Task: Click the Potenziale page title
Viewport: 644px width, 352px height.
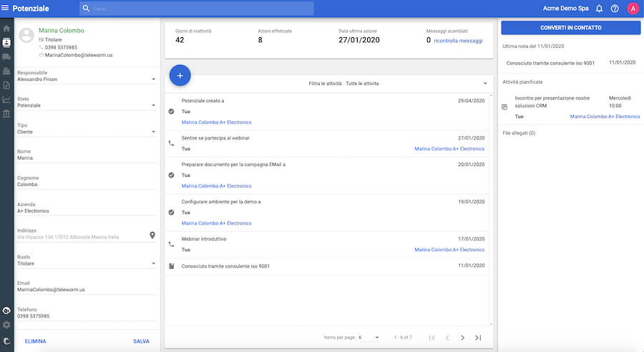Action: coord(31,8)
